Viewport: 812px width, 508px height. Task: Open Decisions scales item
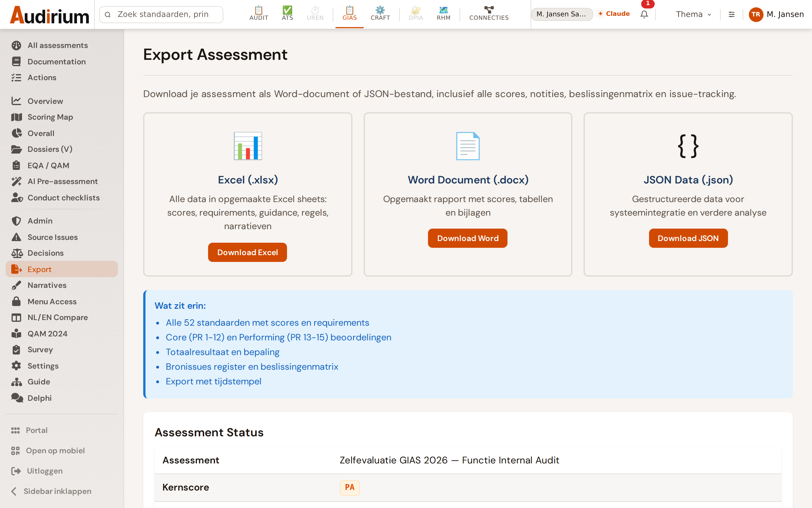point(62,253)
